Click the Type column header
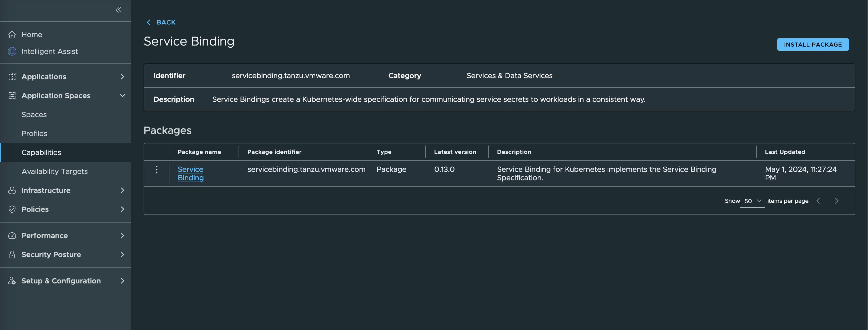The image size is (868, 330). (384, 152)
